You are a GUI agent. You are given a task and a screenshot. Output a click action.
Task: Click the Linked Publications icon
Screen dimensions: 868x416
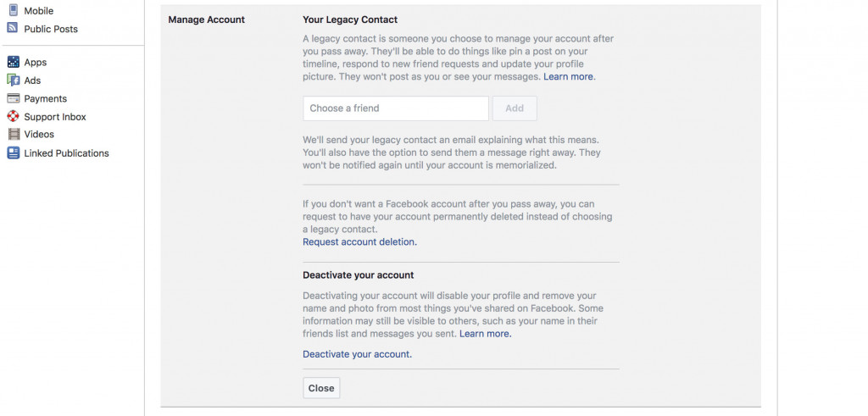(x=14, y=153)
